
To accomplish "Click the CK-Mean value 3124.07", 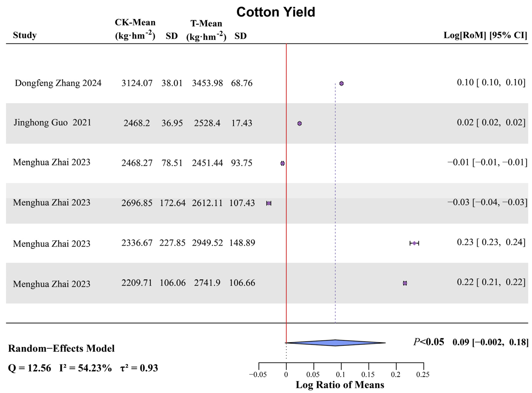I will [x=137, y=83].
